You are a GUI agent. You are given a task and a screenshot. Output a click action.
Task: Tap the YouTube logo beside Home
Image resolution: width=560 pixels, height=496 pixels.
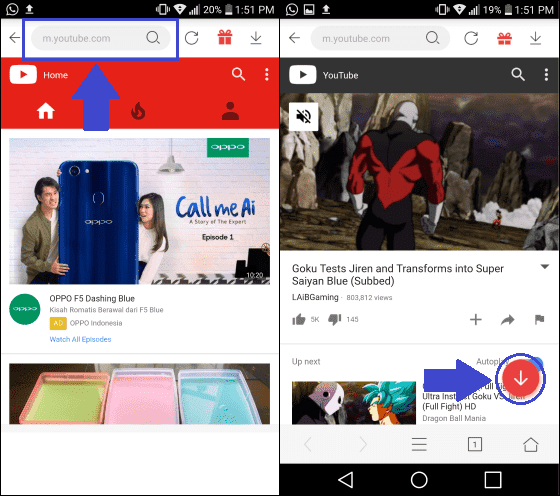click(x=23, y=75)
